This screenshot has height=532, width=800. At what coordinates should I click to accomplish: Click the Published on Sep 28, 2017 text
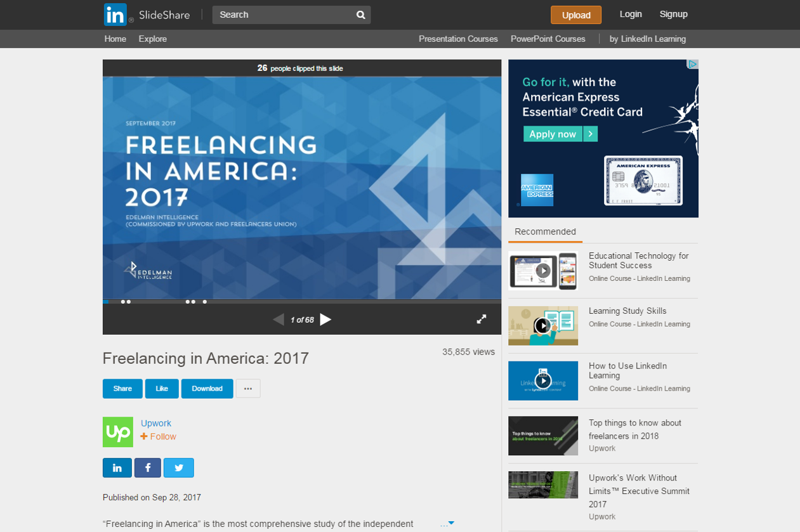152,498
